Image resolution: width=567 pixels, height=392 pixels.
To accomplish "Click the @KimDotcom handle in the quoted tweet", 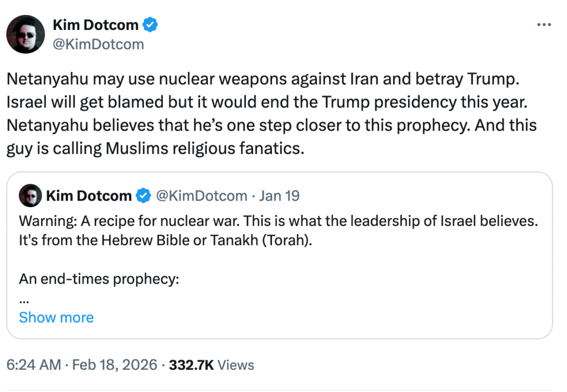I will tap(200, 195).
